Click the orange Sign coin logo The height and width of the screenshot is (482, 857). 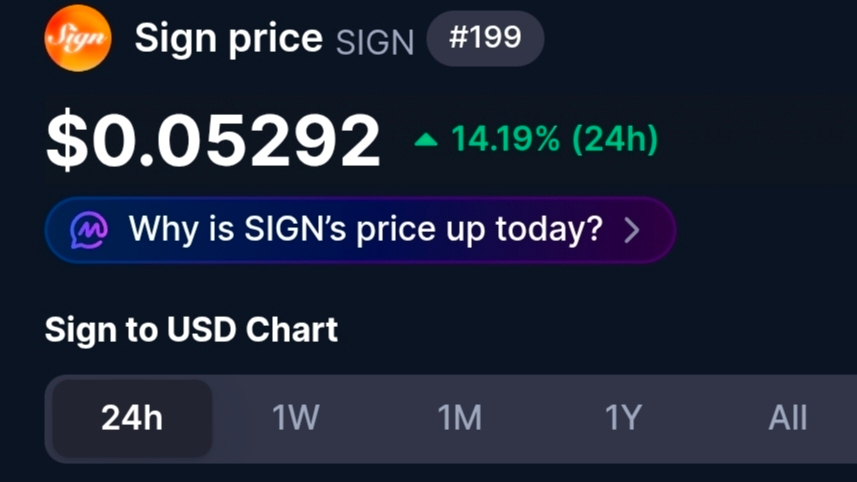[x=78, y=38]
